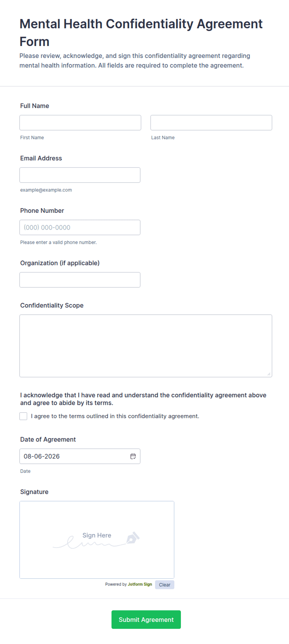Clear the signature with Clear button
289x644 pixels.
tap(165, 585)
